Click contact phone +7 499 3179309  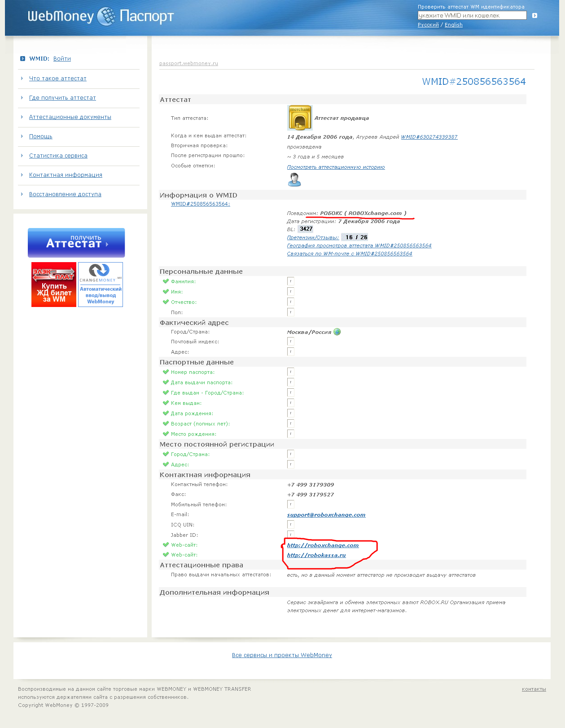click(311, 485)
